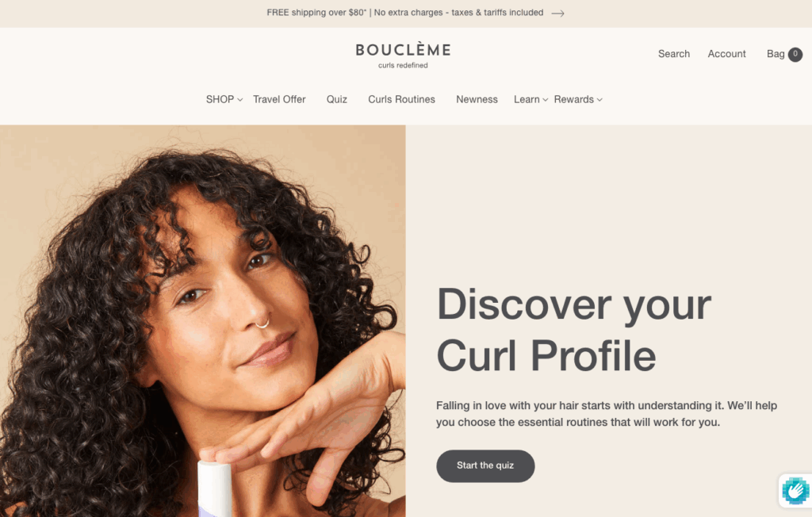Open the Bag link

click(776, 54)
